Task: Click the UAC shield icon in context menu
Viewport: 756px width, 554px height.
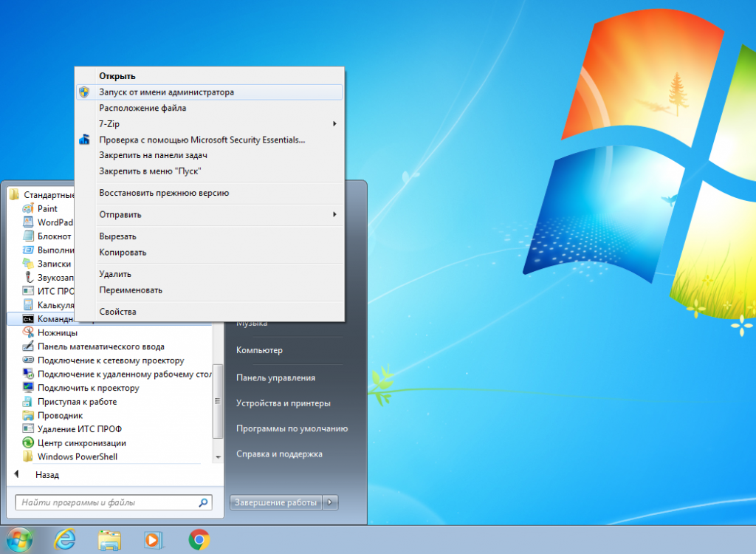Action: point(84,92)
